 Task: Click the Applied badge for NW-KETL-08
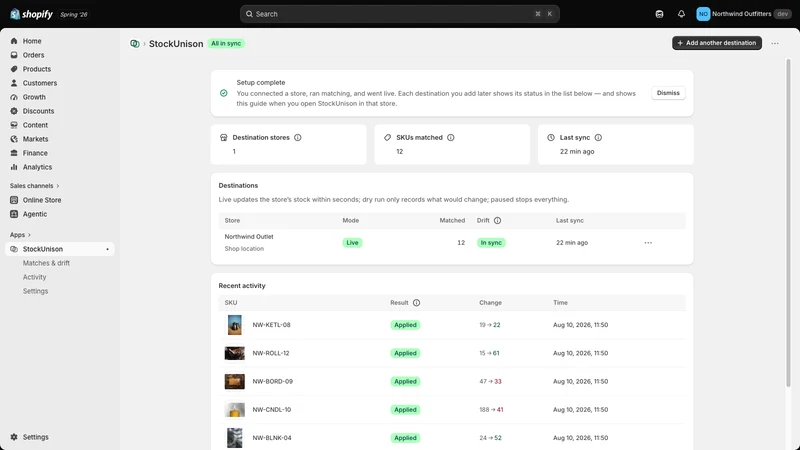click(x=405, y=325)
